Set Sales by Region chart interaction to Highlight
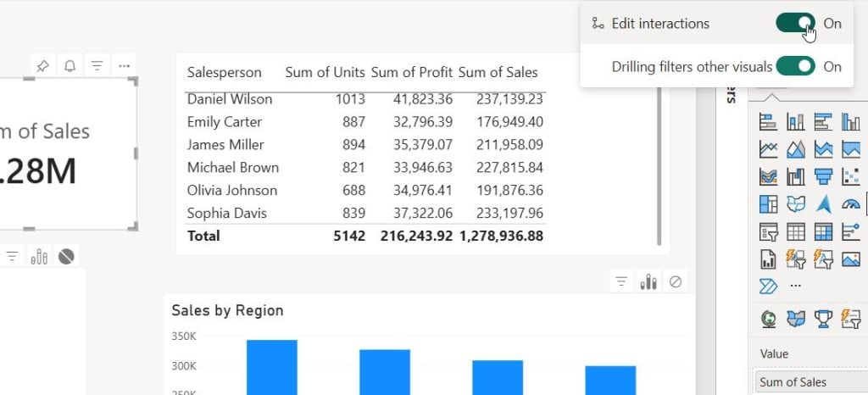 pos(648,281)
